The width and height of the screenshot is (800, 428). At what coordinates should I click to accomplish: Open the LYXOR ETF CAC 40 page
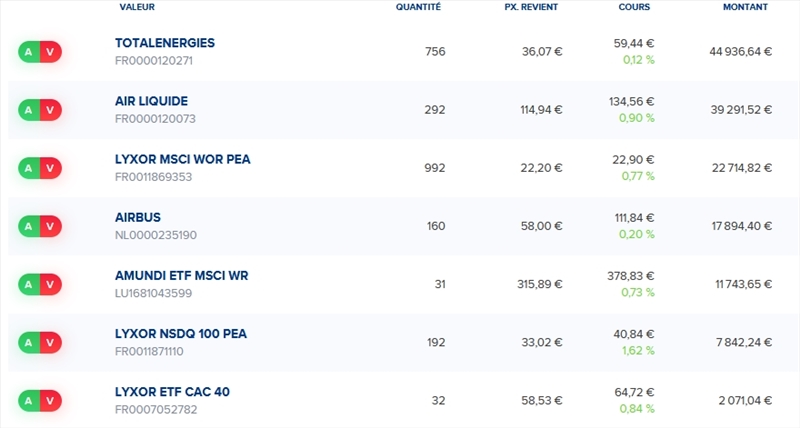click(172, 391)
